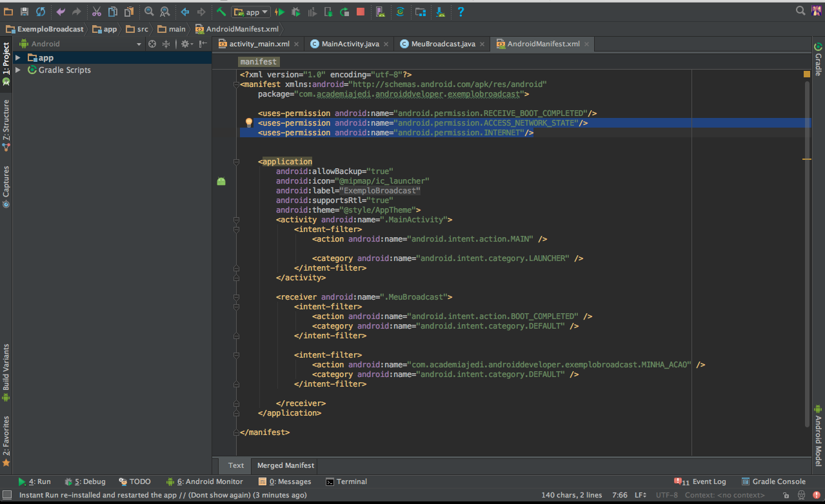This screenshot has width=825, height=504.
Task: Open the Help question mark icon
Action: (x=461, y=12)
